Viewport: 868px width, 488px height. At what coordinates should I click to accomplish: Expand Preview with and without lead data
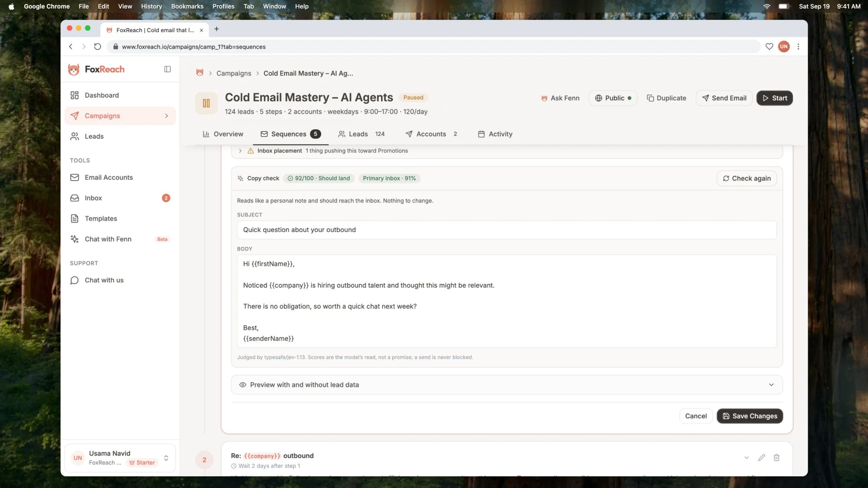tap(506, 385)
